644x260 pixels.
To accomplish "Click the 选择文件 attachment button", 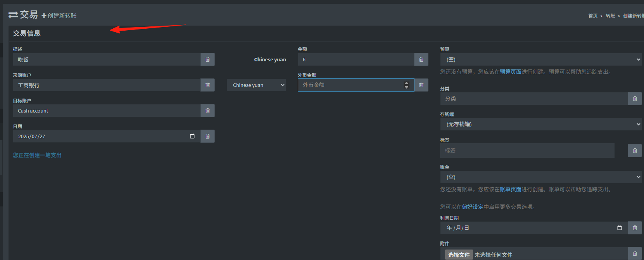I will click(459, 255).
